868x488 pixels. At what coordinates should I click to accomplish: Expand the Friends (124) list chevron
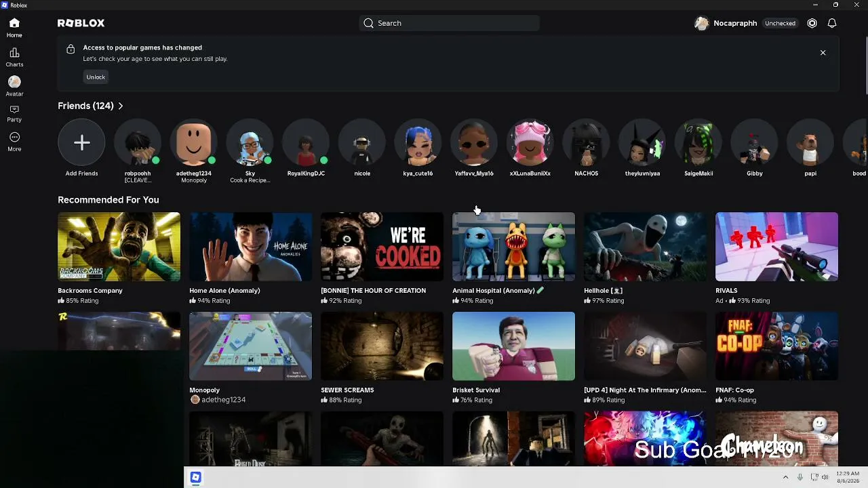(x=121, y=106)
